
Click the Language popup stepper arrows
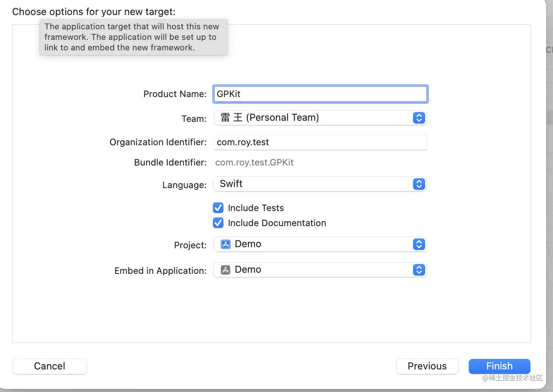coord(419,184)
